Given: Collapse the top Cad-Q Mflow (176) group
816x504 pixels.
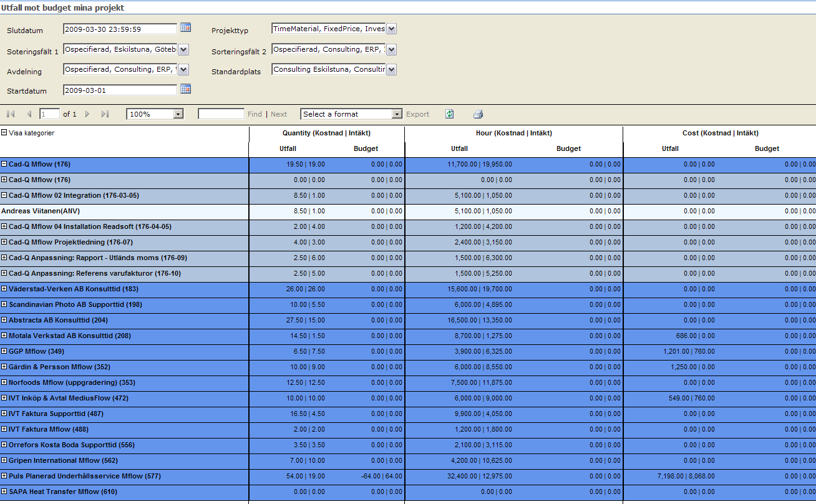Looking at the screenshot, I should (4, 164).
